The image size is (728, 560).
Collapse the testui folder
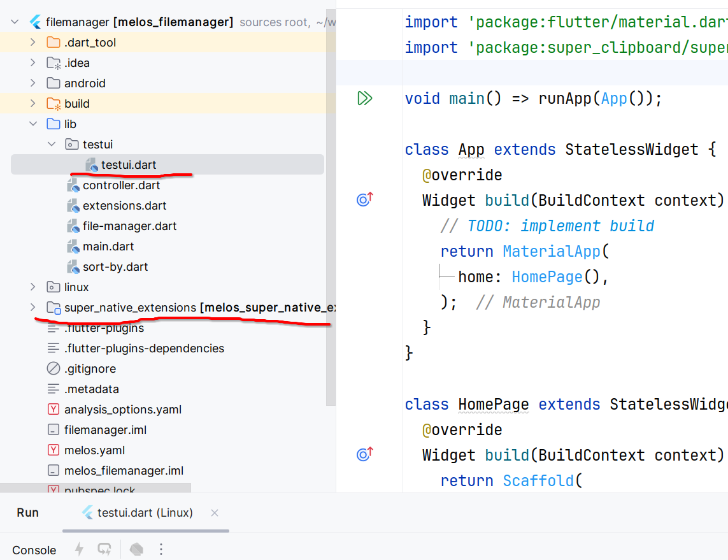click(52, 145)
